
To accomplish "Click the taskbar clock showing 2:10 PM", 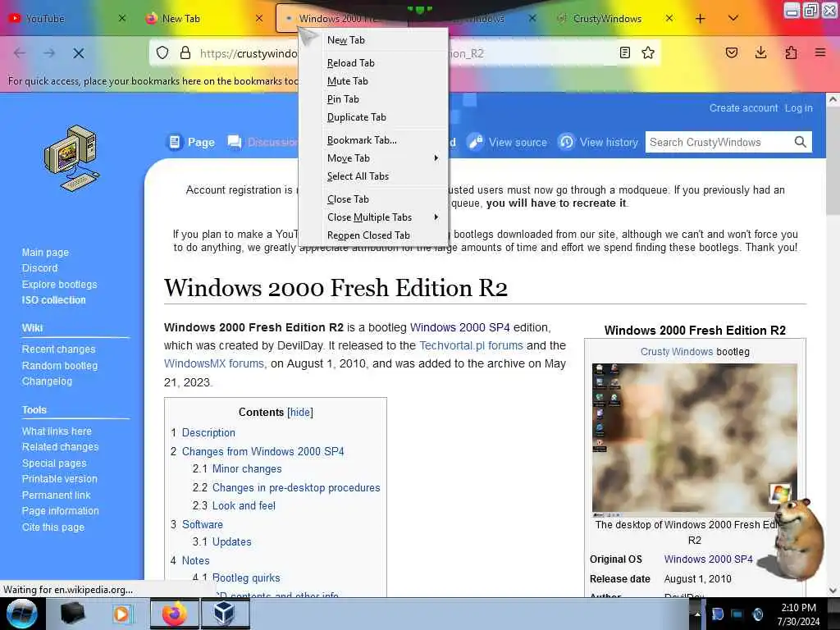I will (x=798, y=608).
